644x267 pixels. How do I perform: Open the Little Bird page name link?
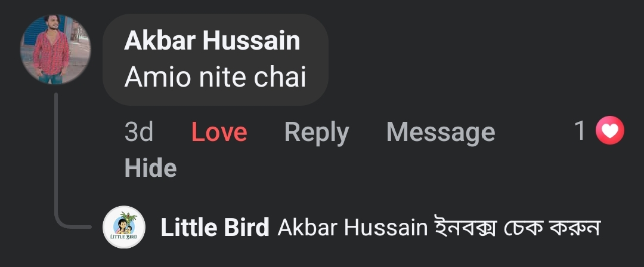215,228
